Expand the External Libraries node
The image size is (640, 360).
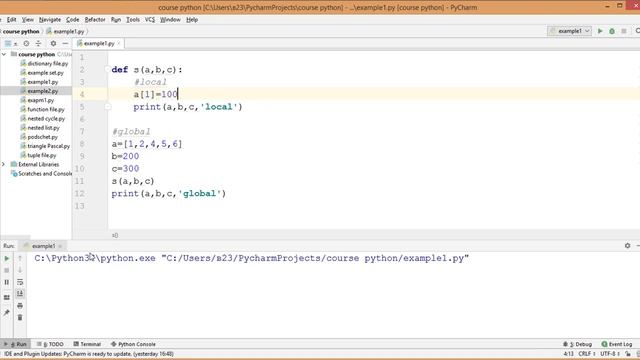coord(4,164)
